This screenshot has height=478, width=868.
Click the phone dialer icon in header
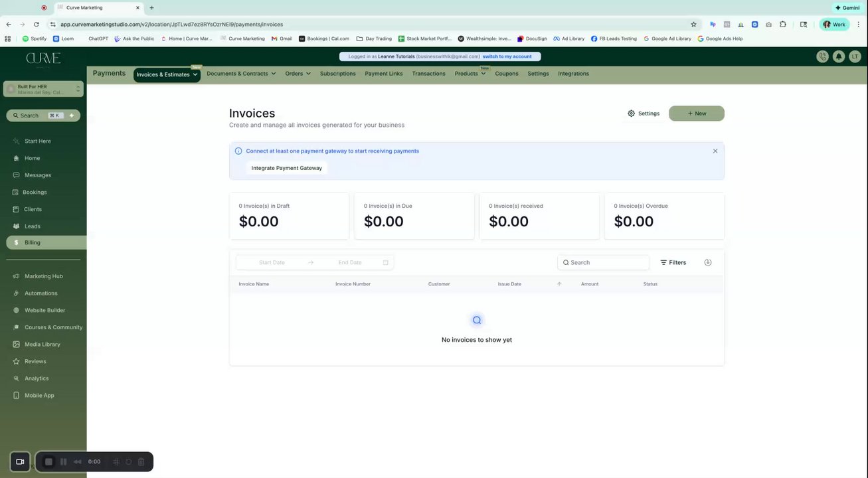click(823, 56)
